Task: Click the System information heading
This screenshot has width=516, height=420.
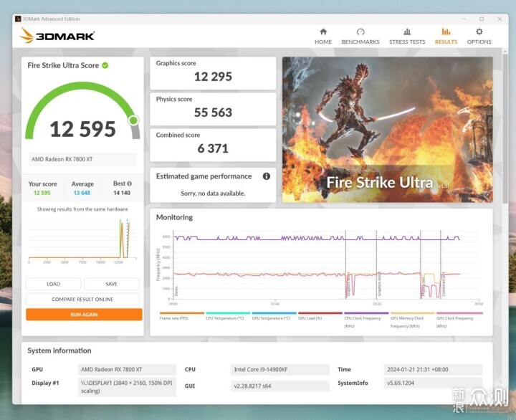Action: click(59, 350)
